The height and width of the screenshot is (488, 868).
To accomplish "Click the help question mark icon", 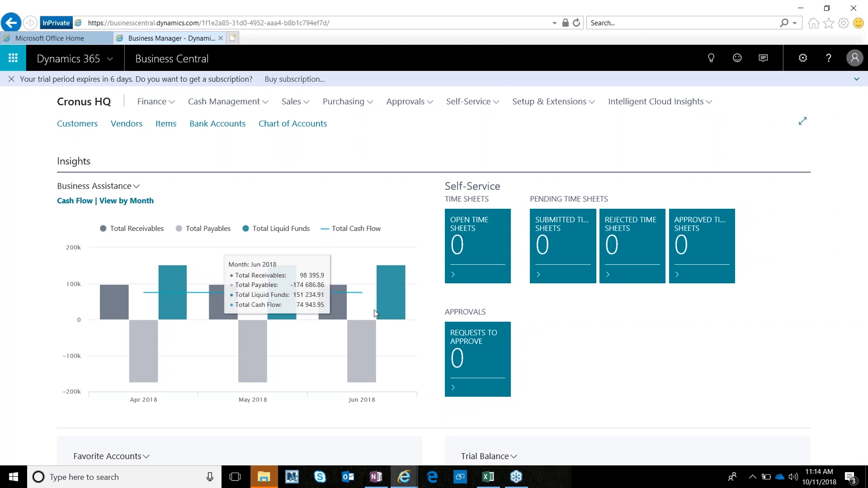I will click(829, 58).
